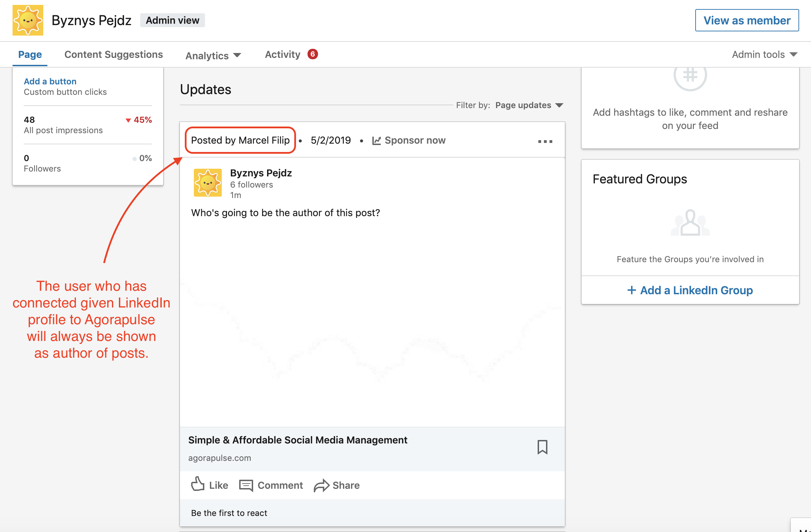Screen dimensions: 811x532
Task: Click the Admin view badge
Action: point(173,20)
